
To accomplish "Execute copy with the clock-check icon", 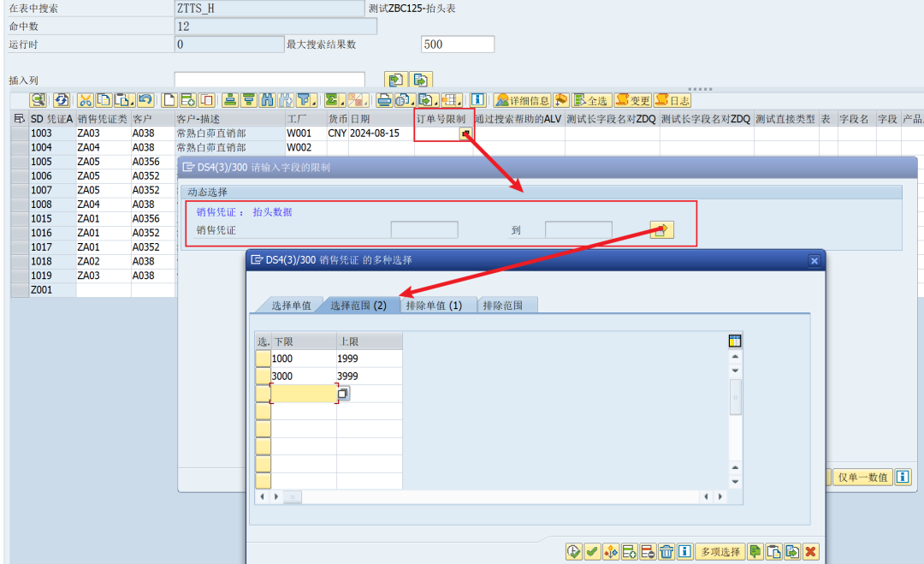I will point(573,552).
